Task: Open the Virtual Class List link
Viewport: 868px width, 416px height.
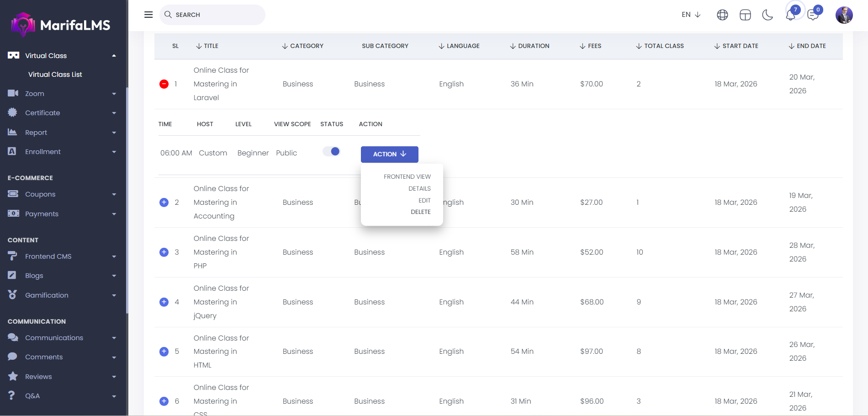Action: 55,75
